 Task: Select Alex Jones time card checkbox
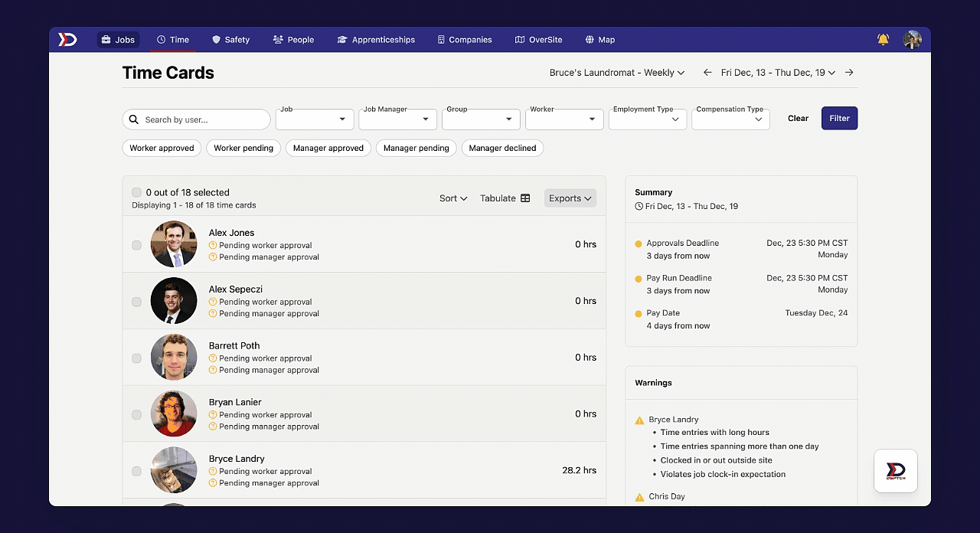click(136, 245)
